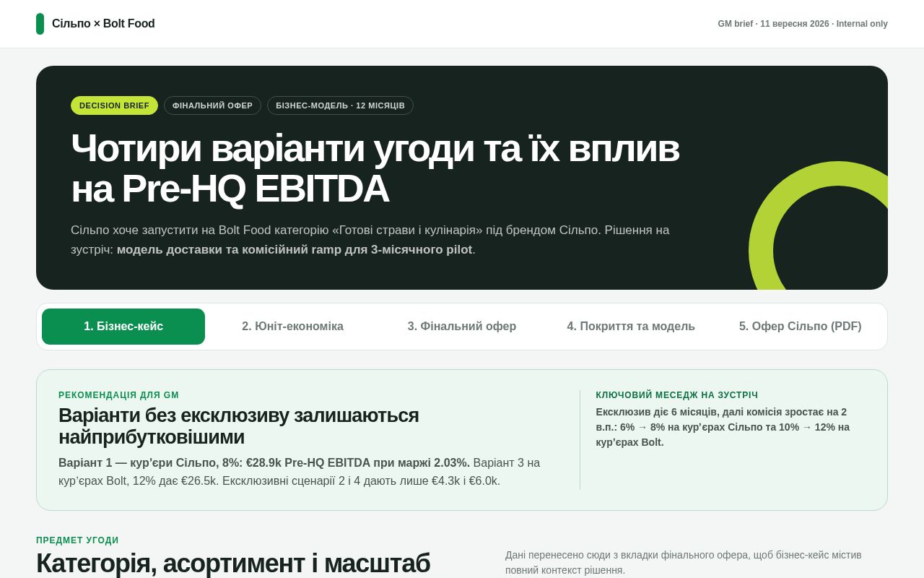Viewport: 924px width, 578px height.
Task: Click the РЕКОМЕНДАЦІЯ ДЛЯ GM label
Action: 118,395
